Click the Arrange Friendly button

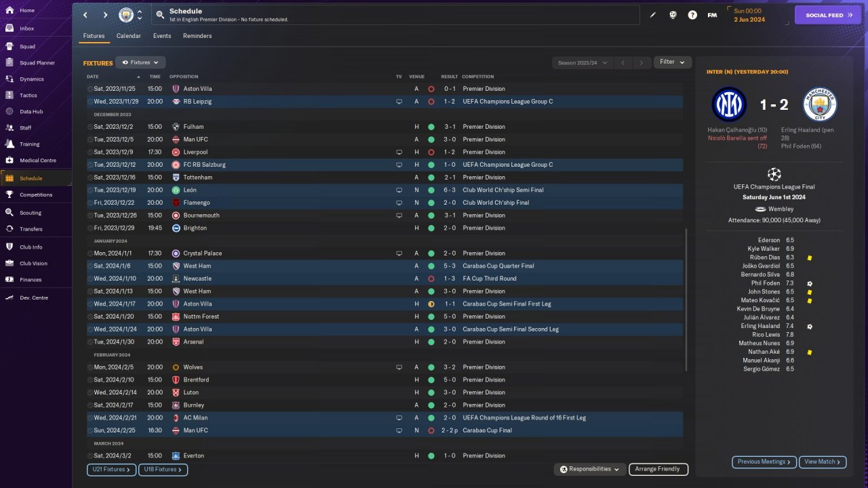click(x=658, y=469)
